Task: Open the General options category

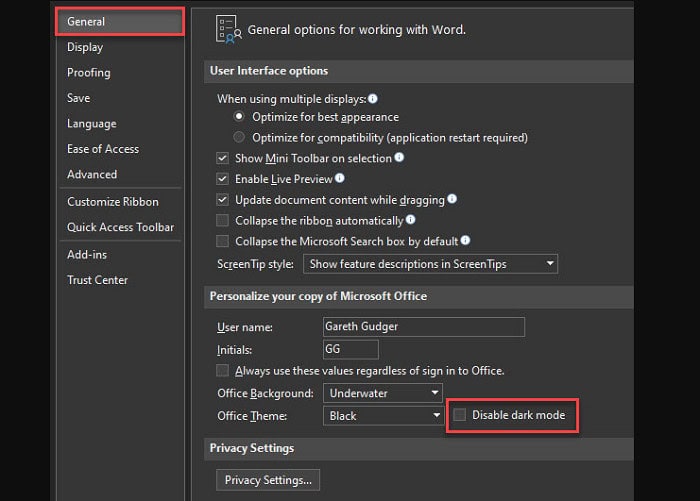Action: (120, 21)
